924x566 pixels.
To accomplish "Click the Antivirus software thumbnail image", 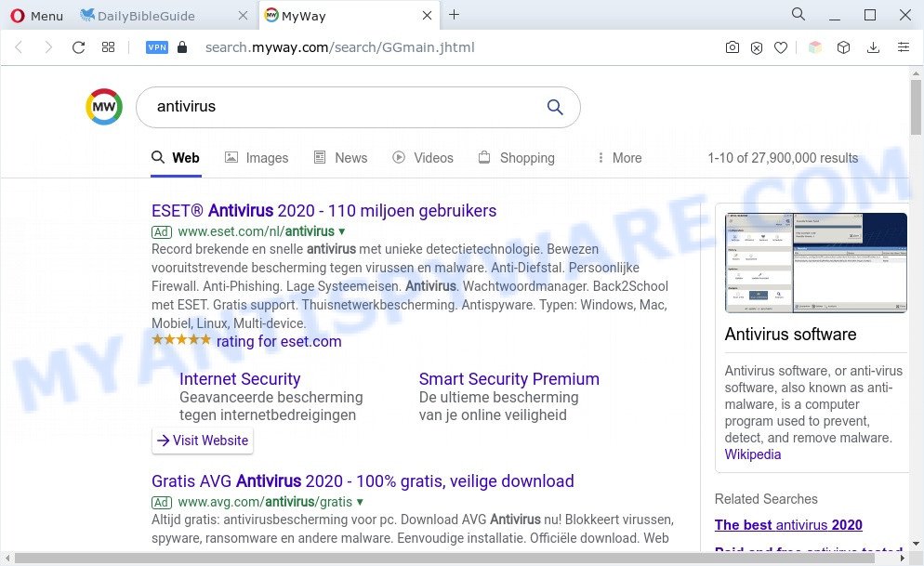I will tap(816, 263).
